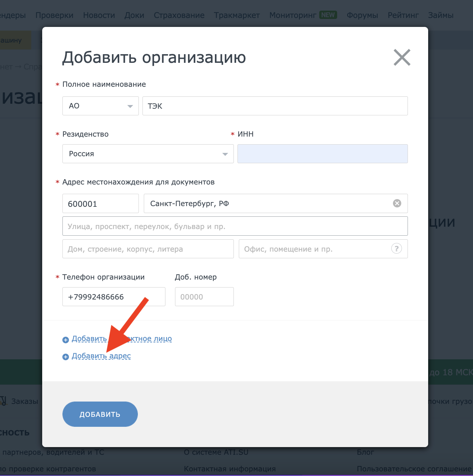Image resolution: width=473 pixels, height=476 pixels.
Task: Open the Контактная информация footer link
Action: pos(230,469)
